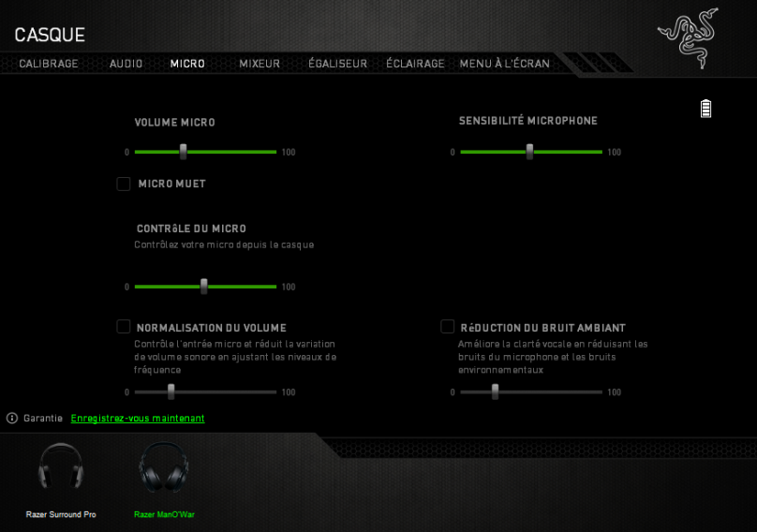Select the Micro tab
The height and width of the screenshot is (532, 757).
[x=187, y=64]
